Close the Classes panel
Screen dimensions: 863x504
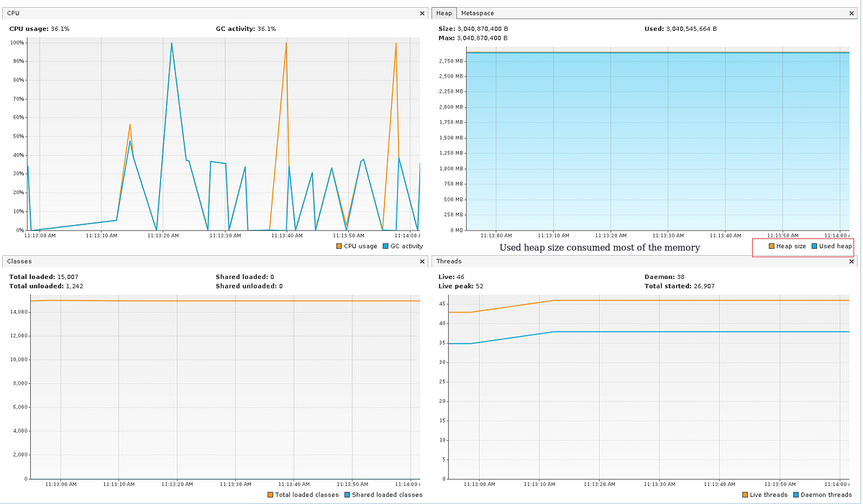pos(423,262)
